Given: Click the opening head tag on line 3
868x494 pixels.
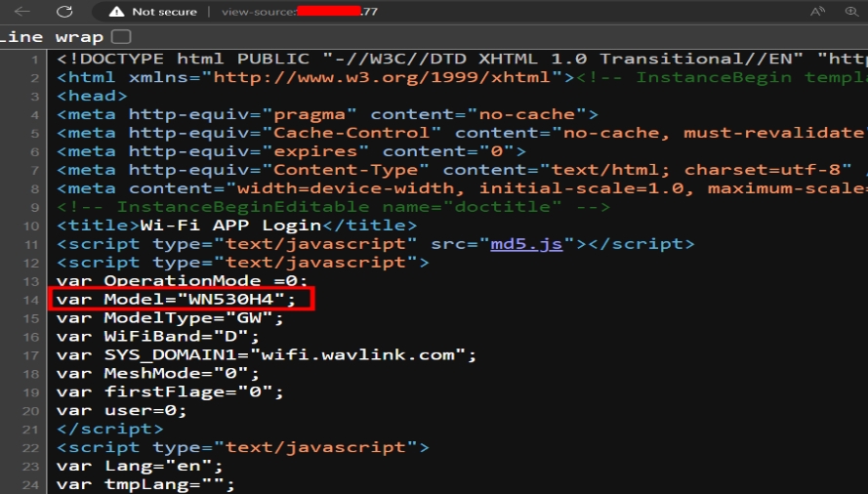Looking at the screenshot, I should [x=92, y=96].
